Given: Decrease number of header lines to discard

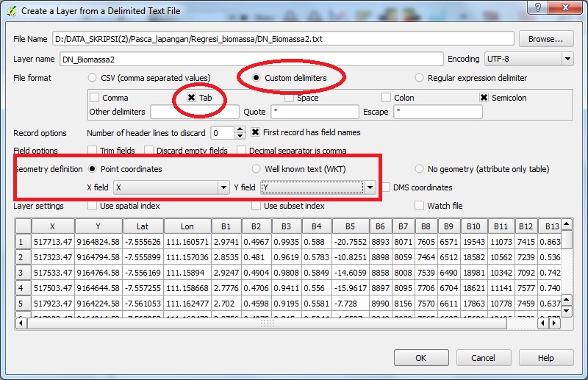Looking at the screenshot, I should coord(240,136).
